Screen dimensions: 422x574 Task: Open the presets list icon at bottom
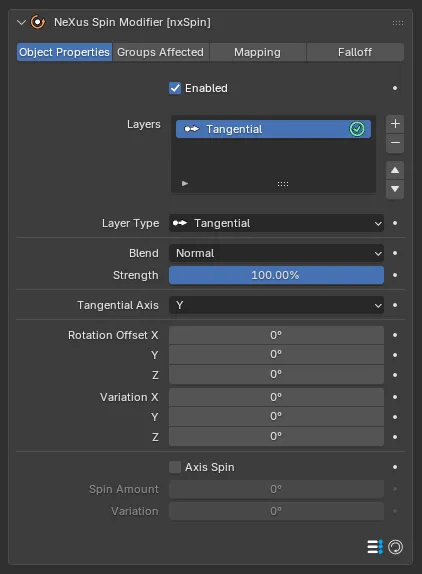pos(375,547)
